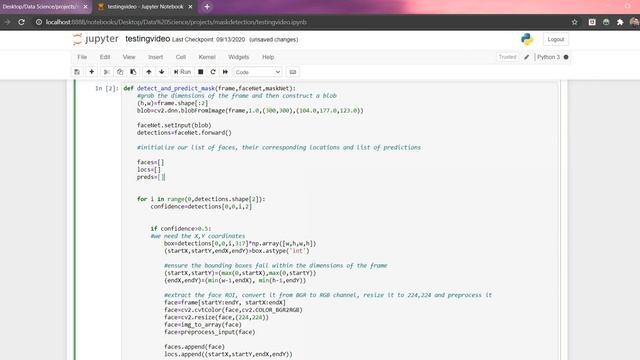Click the if confidence>0.5 line
The width and height of the screenshot is (640, 360).
(x=181, y=229)
